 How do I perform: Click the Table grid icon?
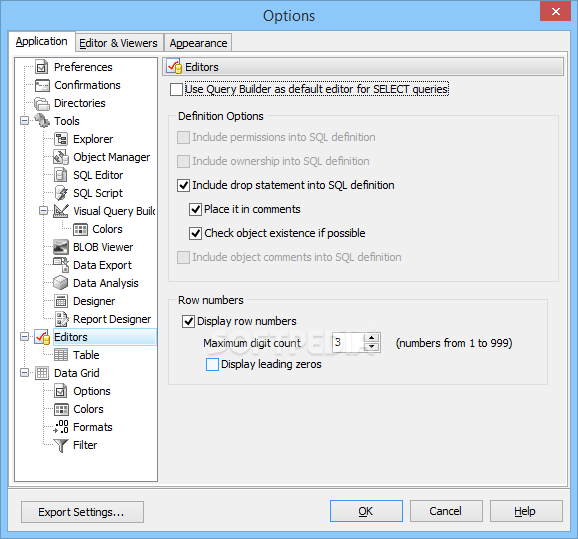pos(61,355)
